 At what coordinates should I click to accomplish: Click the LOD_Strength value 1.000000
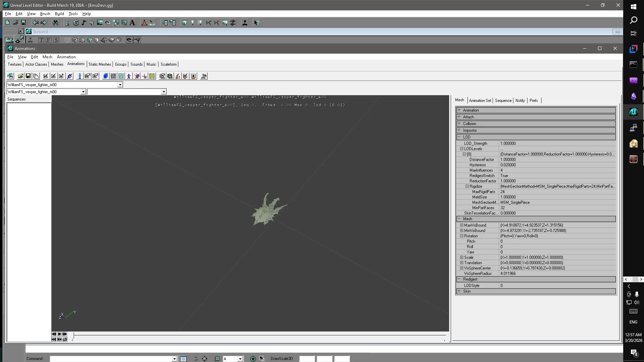coord(508,143)
